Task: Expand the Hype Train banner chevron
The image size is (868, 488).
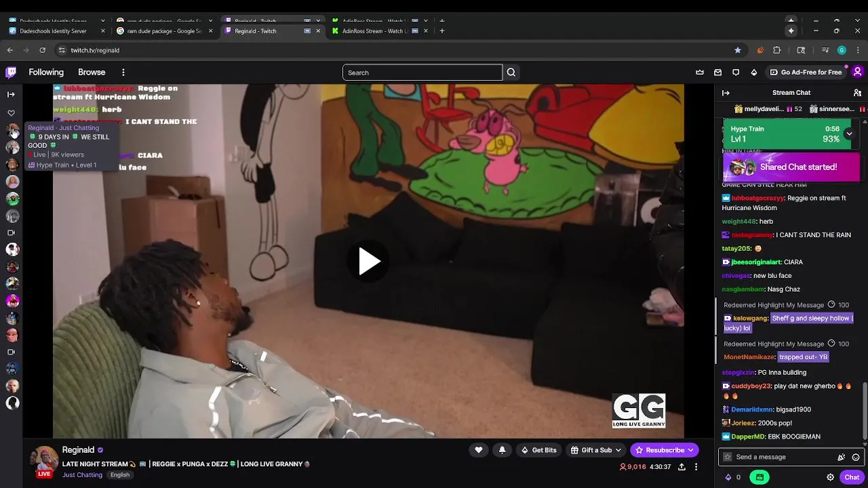Action: coord(849,134)
